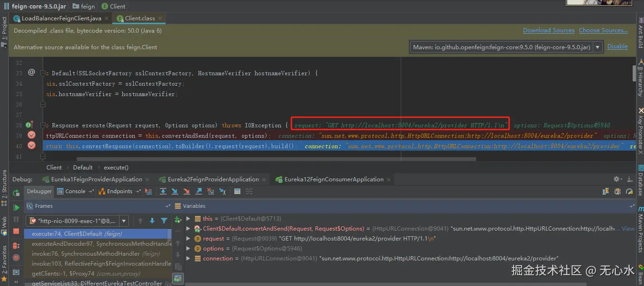Screen dimensions: 644x286
Task: Click the Disable link
Action: [x=617, y=46]
